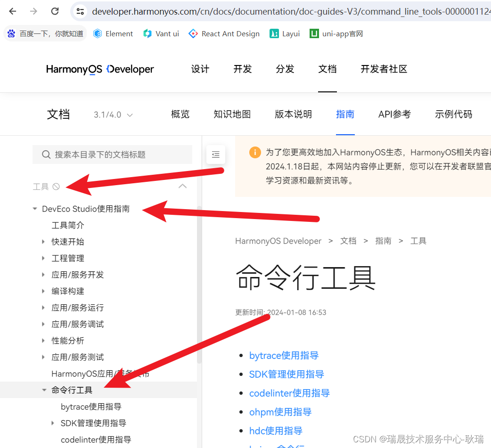Open the hdc使用指导 article link
The image size is (491, 448).
click(x=276, y=431)
